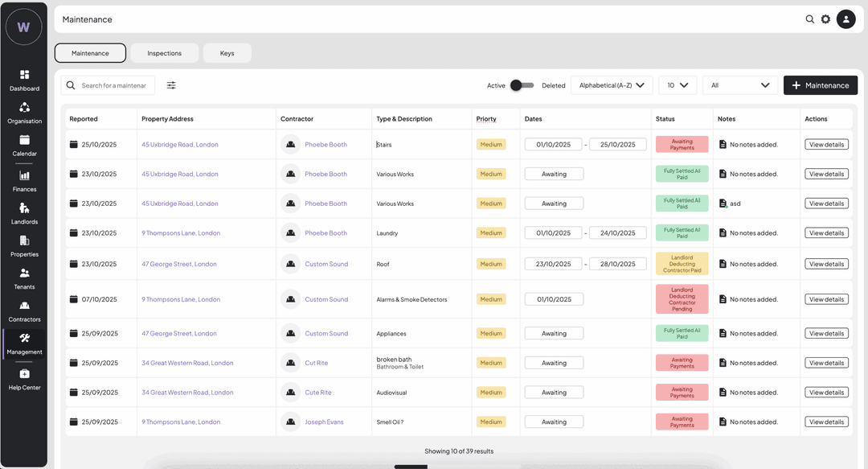This screenshot has width=868, height=469.
Task: Switch to the Inspections tab
Action: 164,53
